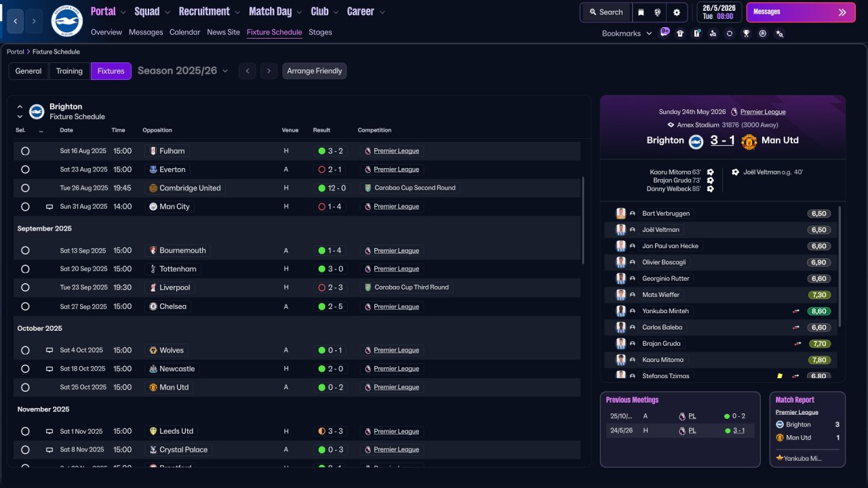Click the Arrange Friendly button
Screen dimensions: 868x488
coord(315,71)
